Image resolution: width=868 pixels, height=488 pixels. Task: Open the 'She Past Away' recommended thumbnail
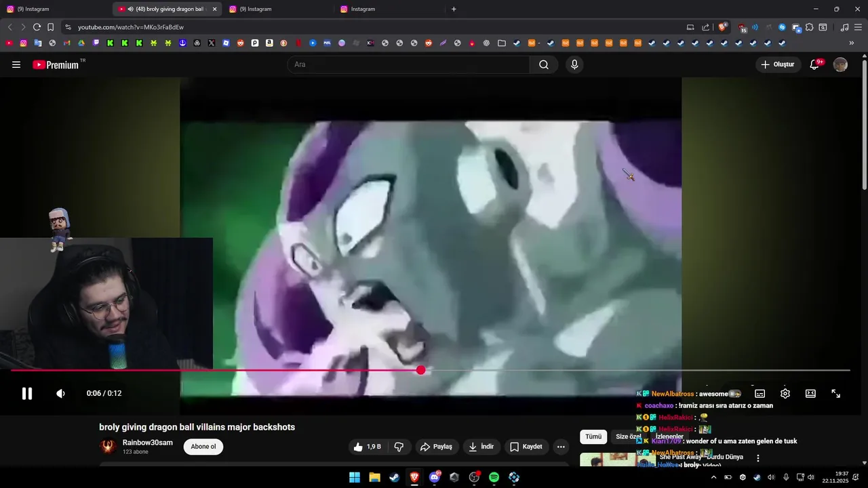[618, 460]
